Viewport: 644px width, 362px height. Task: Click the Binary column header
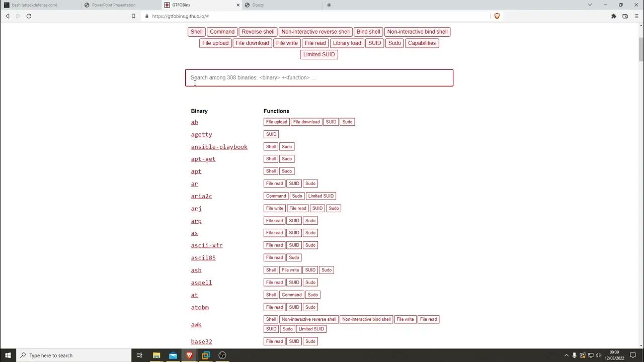(x=199, y=111)
